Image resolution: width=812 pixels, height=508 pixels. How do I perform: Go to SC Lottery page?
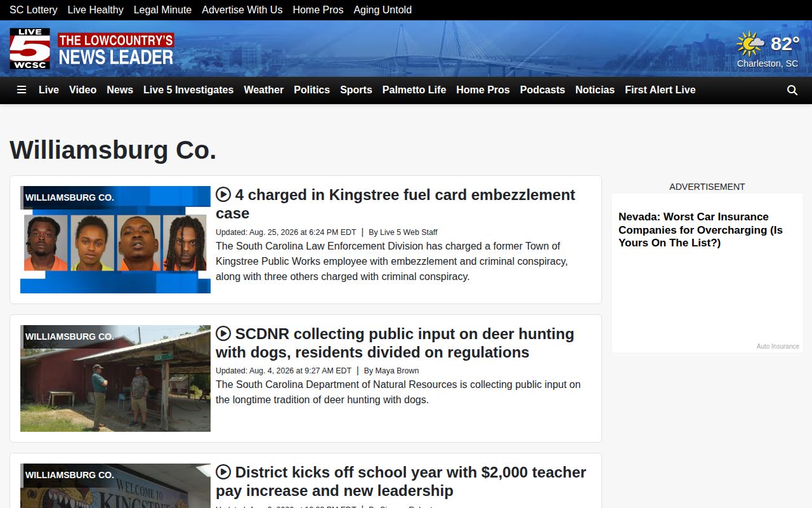[34, 10]
